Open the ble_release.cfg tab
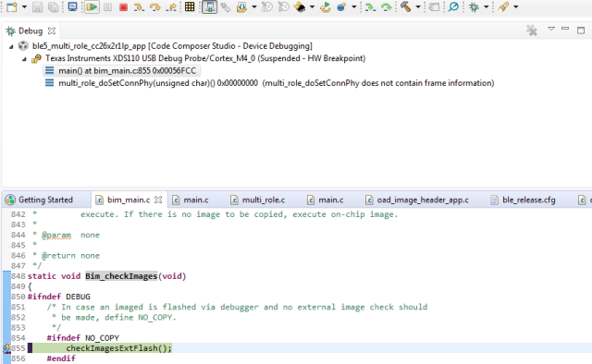 tap(528, 200)
